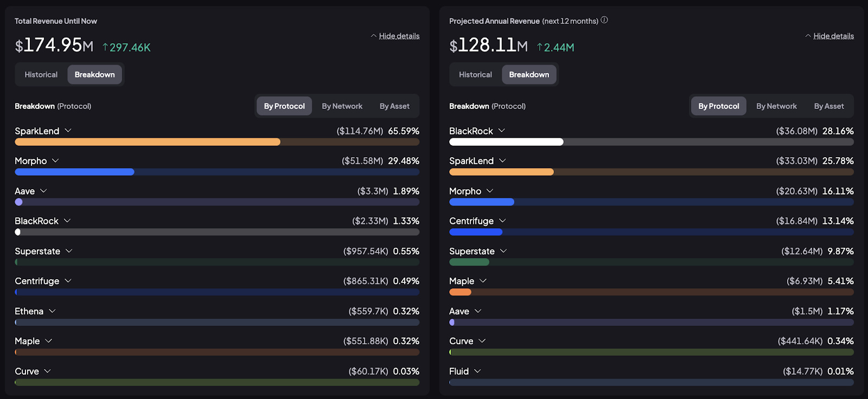Image resolution: width=868 pixels, height=399 pixels.
Task: Click the ($114.76M) SparkLend amount
Action: [360, 131]
